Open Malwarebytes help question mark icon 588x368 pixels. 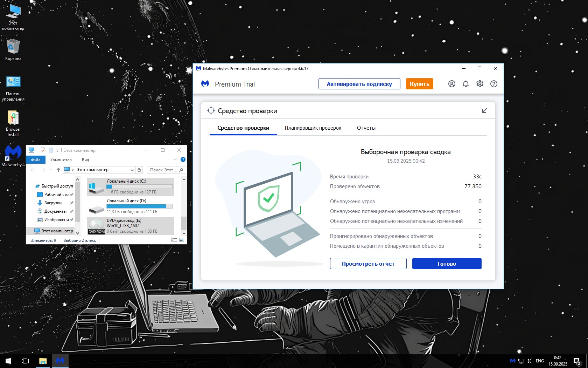[x=493, y=84]
